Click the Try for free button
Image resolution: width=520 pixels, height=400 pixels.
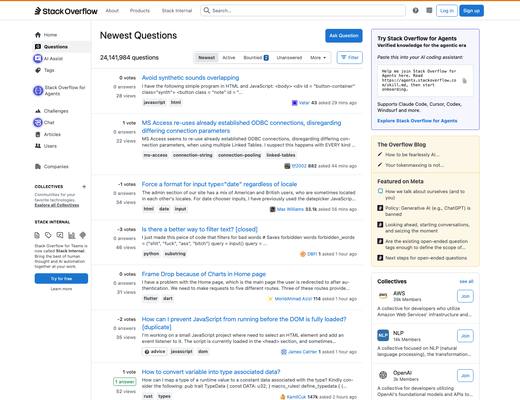pyautogui.click(x=61, y=278)
